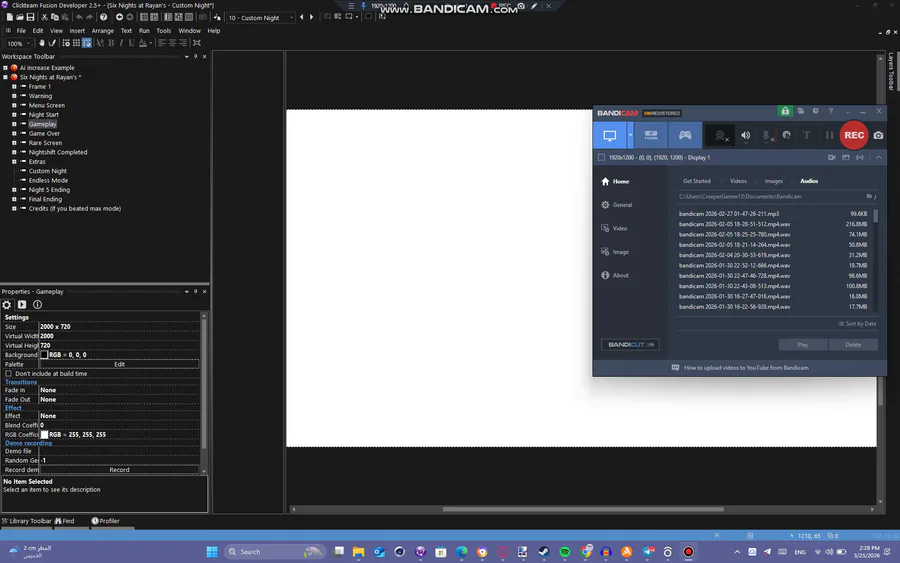The image size is (900, 563).
Task: Click the Play button in Bandicam
Action: click(802, 345)
